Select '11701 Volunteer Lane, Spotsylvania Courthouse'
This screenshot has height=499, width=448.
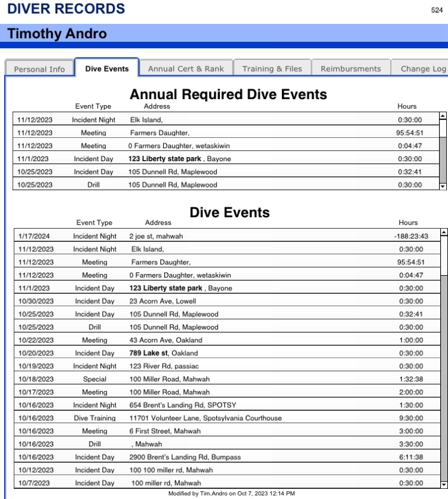[205, 418]
